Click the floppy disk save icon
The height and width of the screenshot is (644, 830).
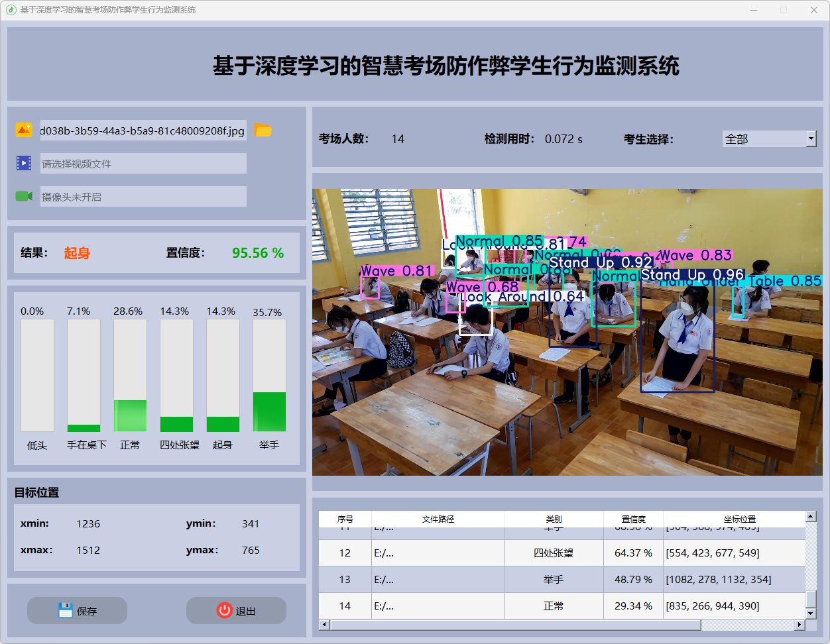(x=65, y=610)
